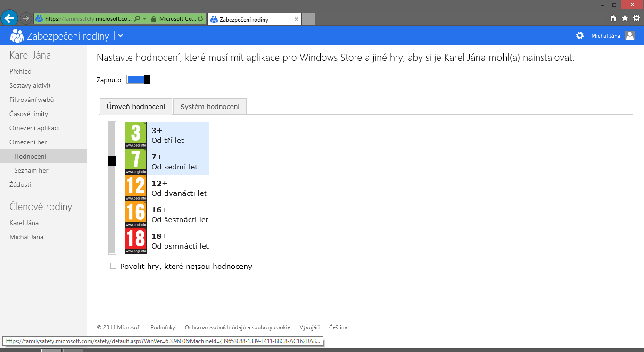
Task: Choose the red PEGI 18 icon
Action: (x=136, y=241)
